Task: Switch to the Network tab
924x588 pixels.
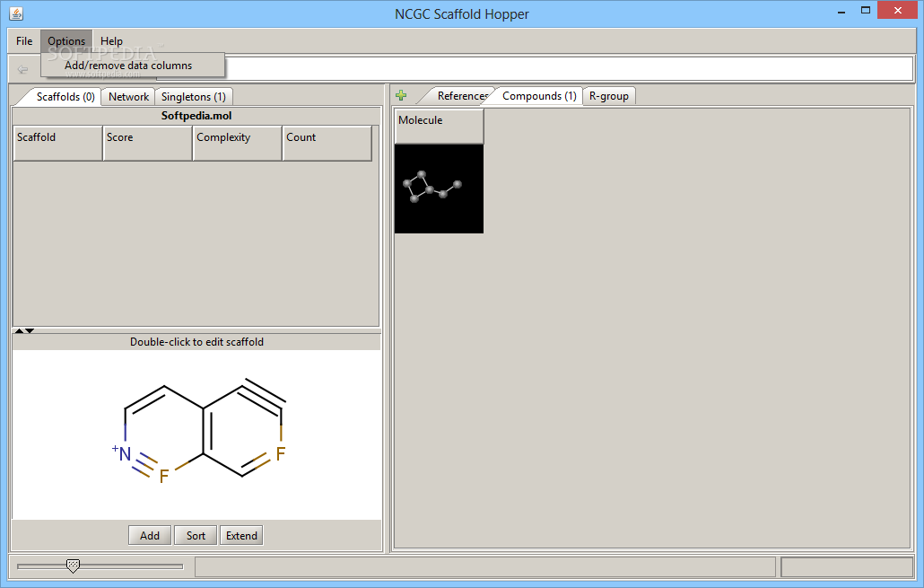Action: pos(128,97)
